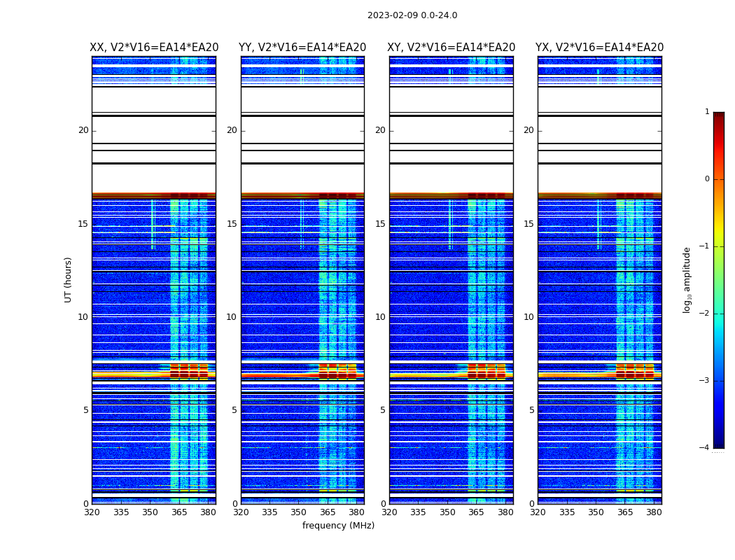Click the 'UT (hours)' axis label
The width and height of the screenshot is (735, 560).
pos(69,279)
